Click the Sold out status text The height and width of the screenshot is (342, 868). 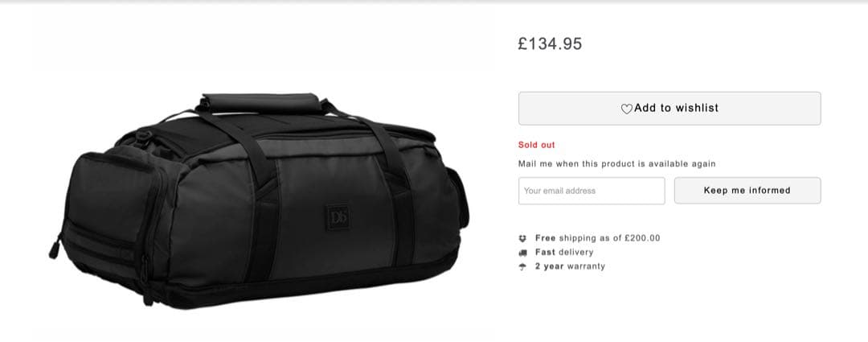pos(536,145)
